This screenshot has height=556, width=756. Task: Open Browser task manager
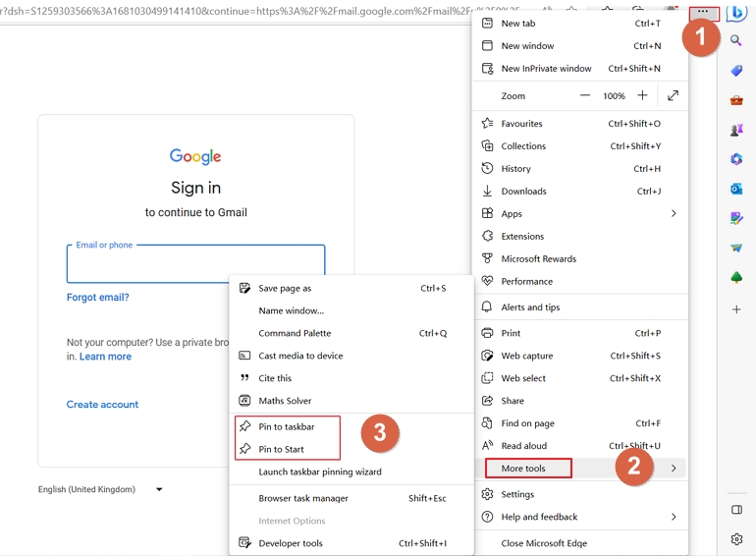pos(351,499)
